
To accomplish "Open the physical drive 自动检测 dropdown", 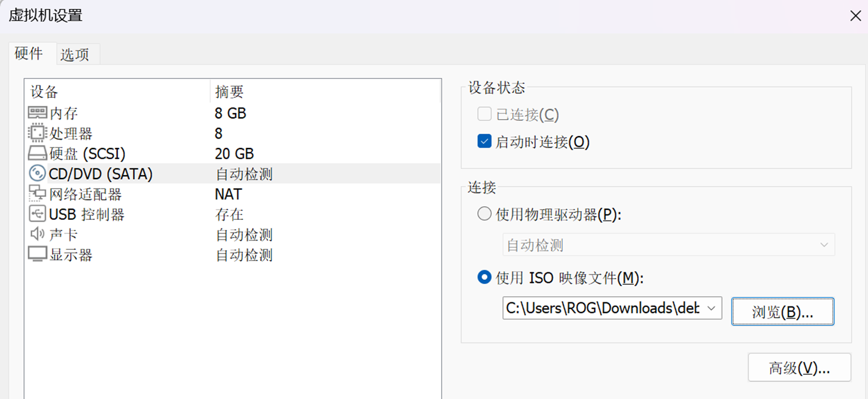I will (x=668, y=245).
